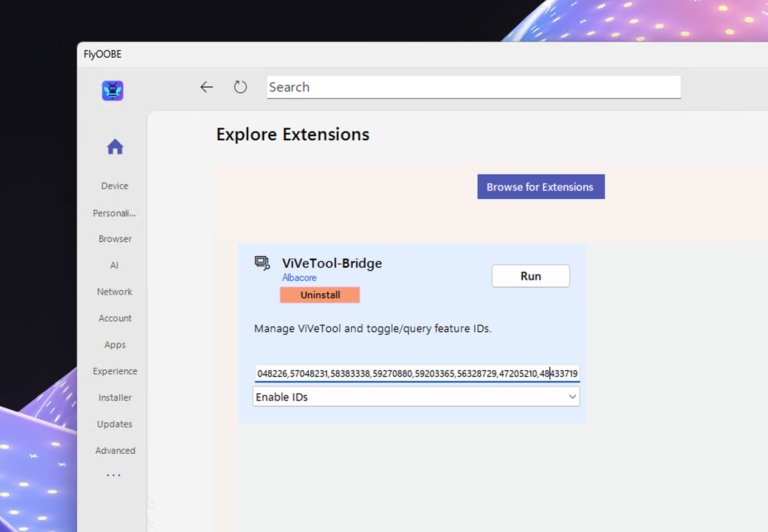The image size is (768, 532).
Task: Open the Device section
Action: pyautogui.click(x=115, y=186)
